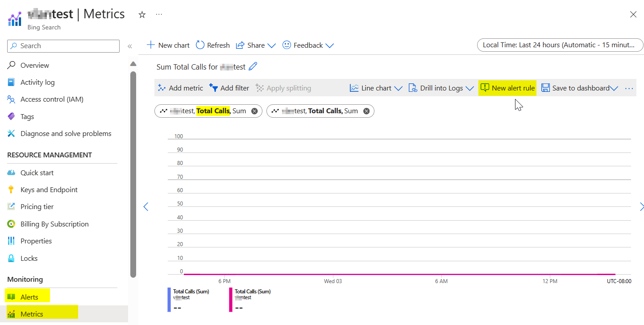Click the Overview key icon
Viewport: 644px width, 325px height.
point(11,65)
